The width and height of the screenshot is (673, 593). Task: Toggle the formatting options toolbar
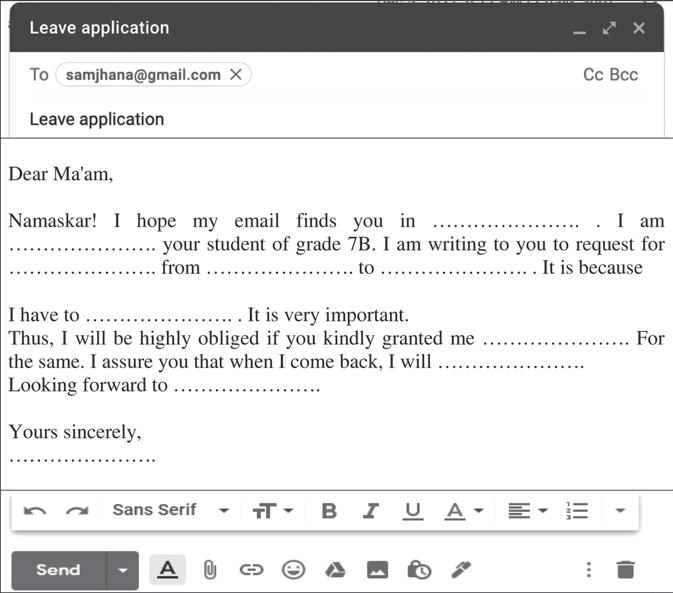tap(167, 570)
